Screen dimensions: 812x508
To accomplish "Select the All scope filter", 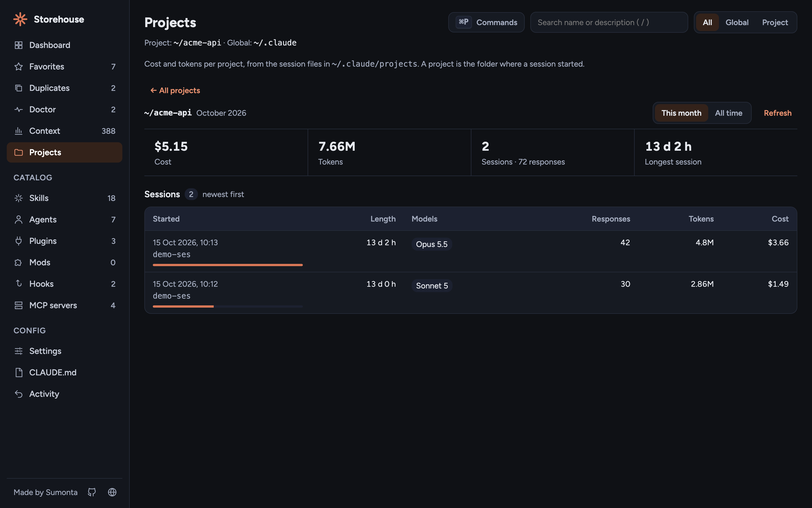I will tap(707, 23).
